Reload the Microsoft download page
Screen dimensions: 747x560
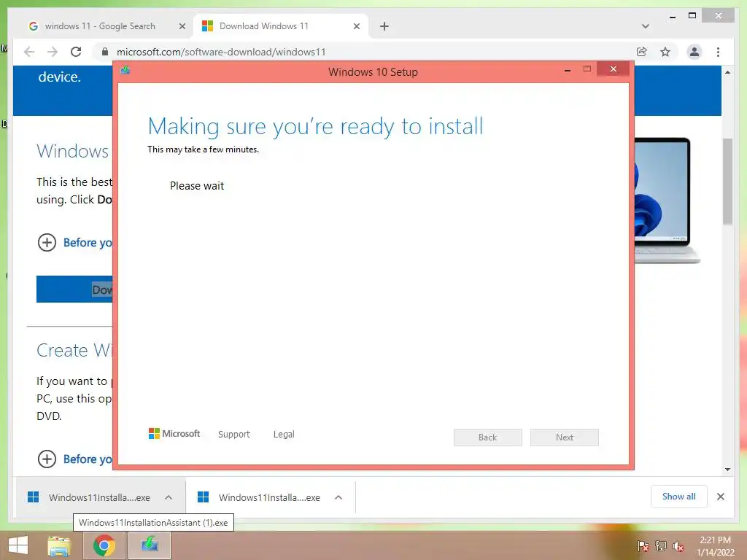(76, 52)
